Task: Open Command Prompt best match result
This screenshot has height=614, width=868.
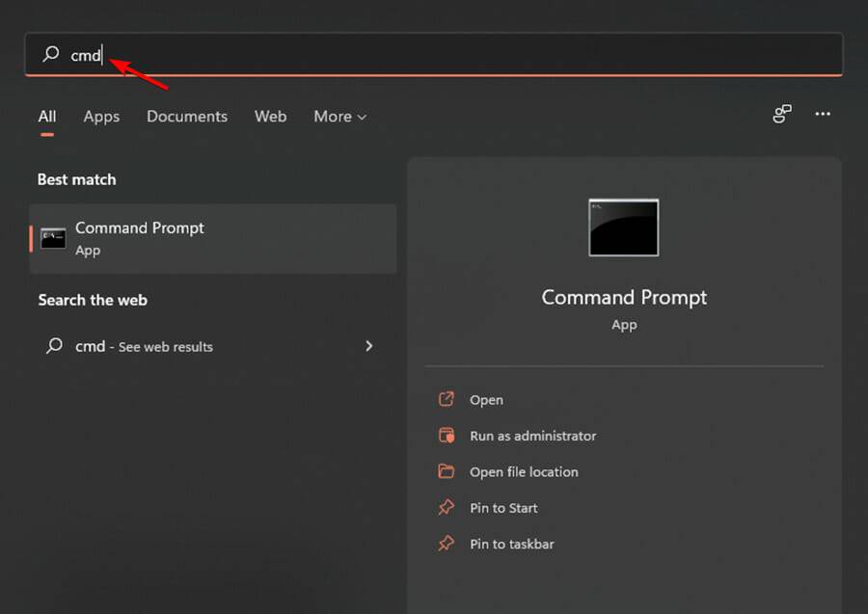Action: 212,238
